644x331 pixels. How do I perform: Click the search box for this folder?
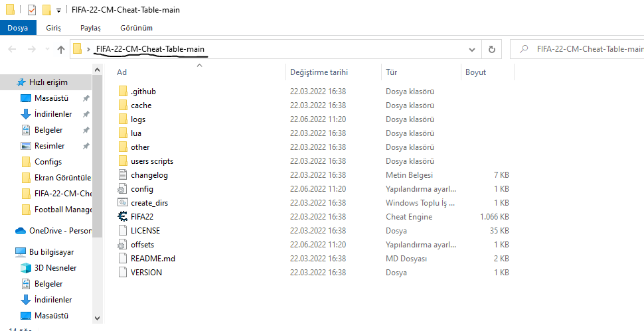pyautogui.click(x=577, y=50)
